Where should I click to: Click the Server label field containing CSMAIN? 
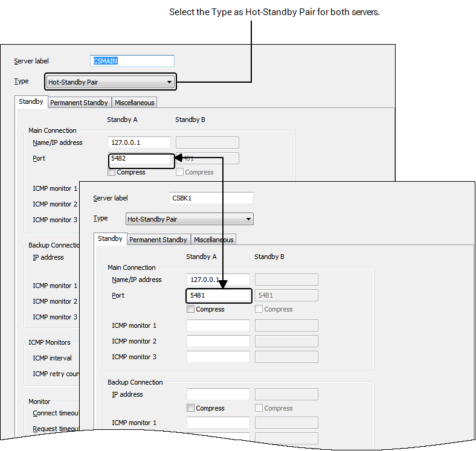click(133, 61)
